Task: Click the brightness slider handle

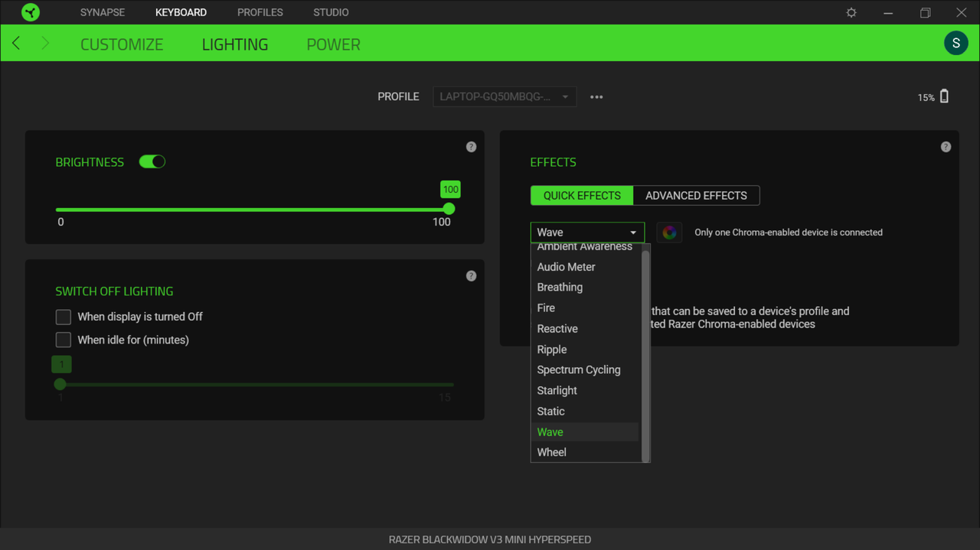Action: coord(449,209)
